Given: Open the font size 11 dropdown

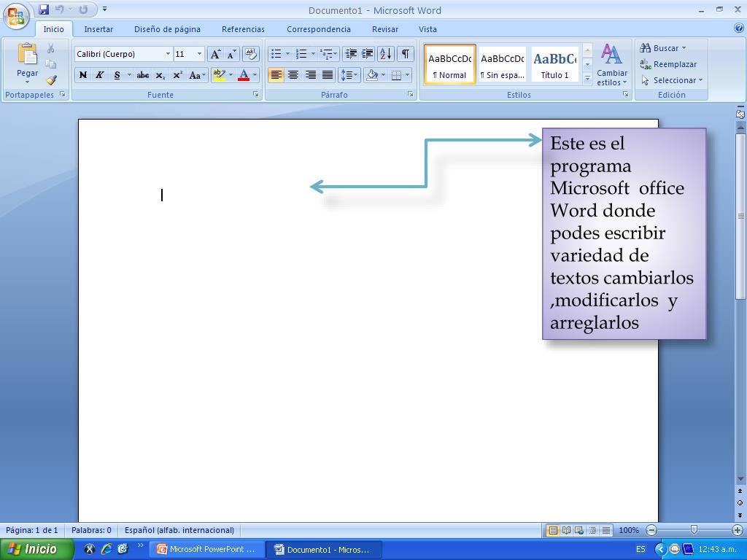Looking at the screenshot, I should pos(200,54).
